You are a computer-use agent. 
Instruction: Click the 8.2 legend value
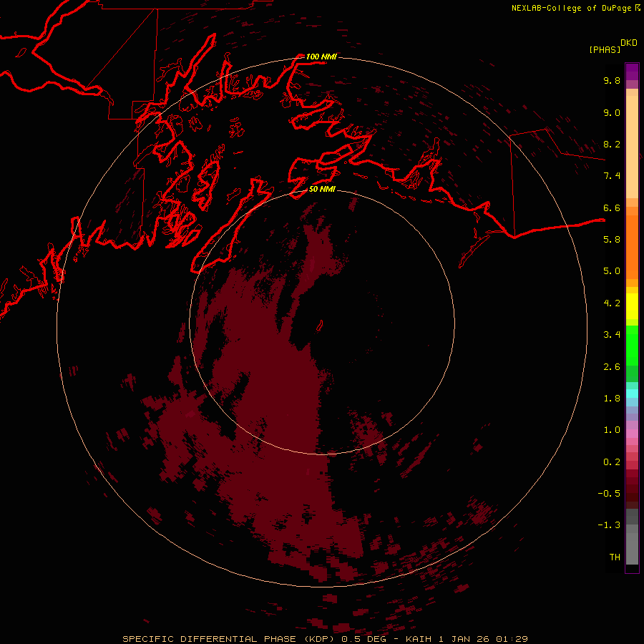[x=612, y=144]
